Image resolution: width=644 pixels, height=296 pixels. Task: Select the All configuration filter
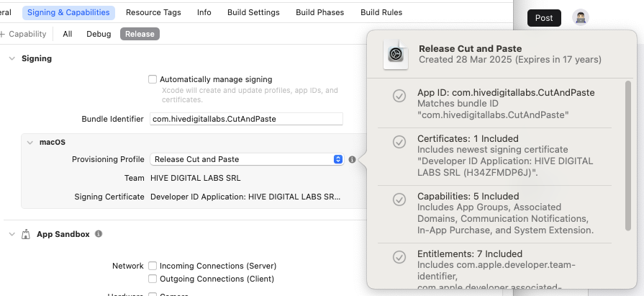tap(68, 34)
